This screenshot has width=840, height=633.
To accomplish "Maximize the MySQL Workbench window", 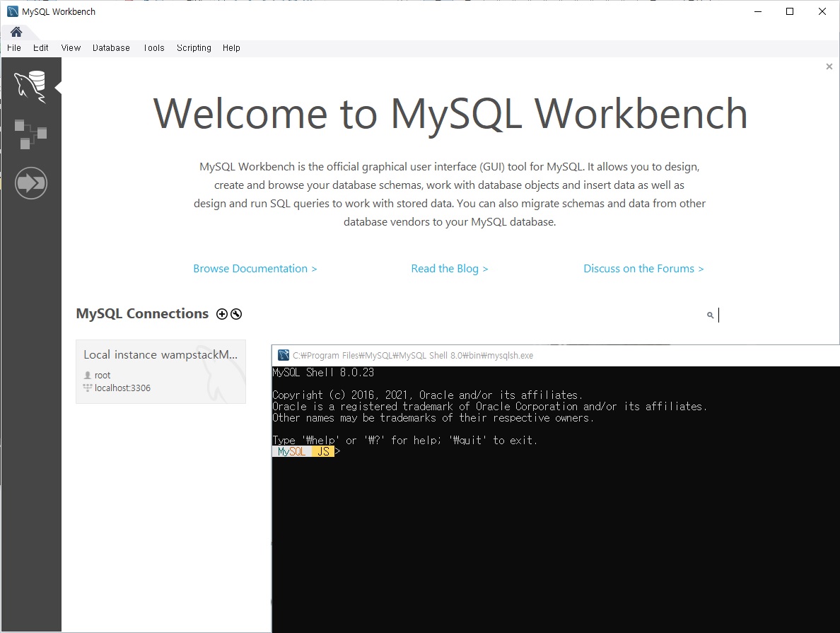I will coord(790,11).
